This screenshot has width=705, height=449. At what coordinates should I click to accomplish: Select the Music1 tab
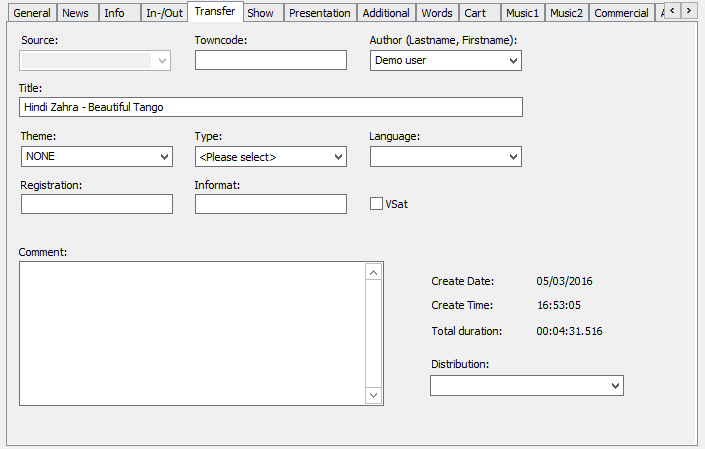520,13
